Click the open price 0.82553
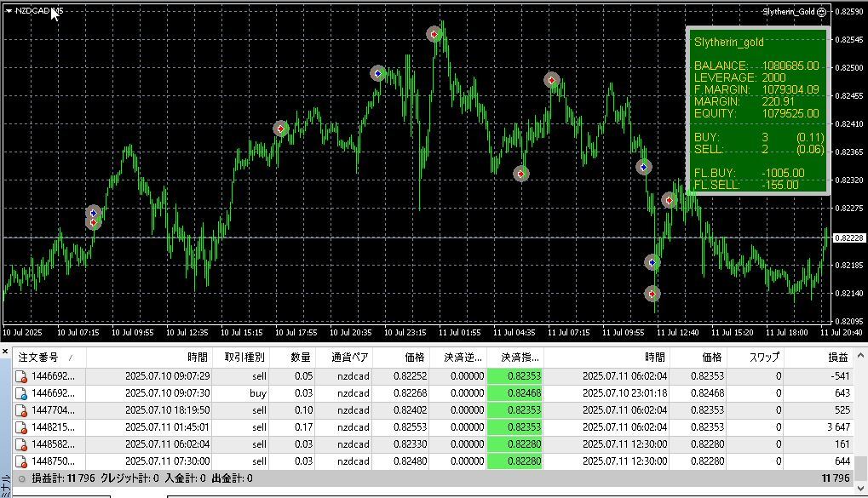The image size is (868, 498). 411,427
